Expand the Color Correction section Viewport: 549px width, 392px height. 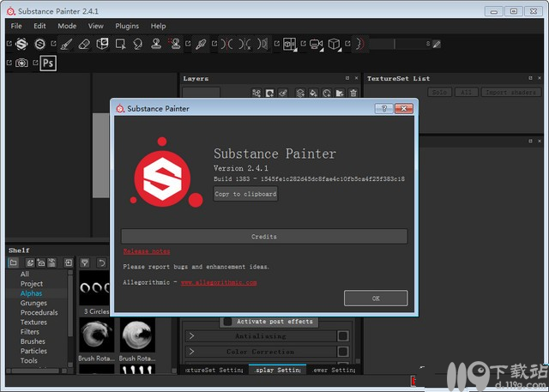(x=191, y=352)
